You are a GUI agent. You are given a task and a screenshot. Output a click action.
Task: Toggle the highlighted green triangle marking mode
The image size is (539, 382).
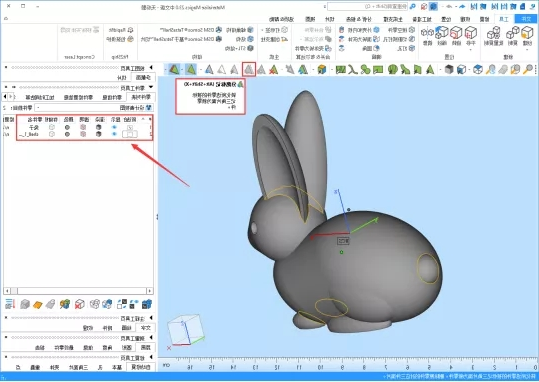pyautogui.click(x=191, y=69)
